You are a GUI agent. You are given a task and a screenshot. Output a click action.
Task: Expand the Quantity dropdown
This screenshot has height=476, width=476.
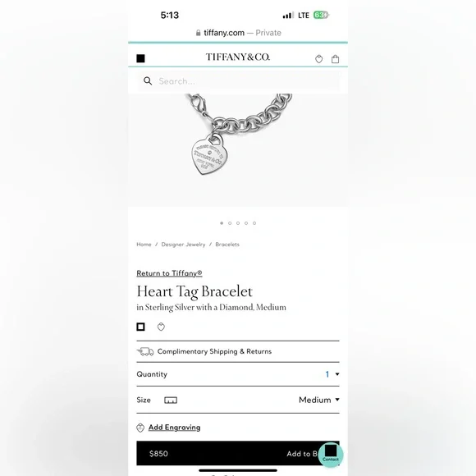click(x=332, y=374)
